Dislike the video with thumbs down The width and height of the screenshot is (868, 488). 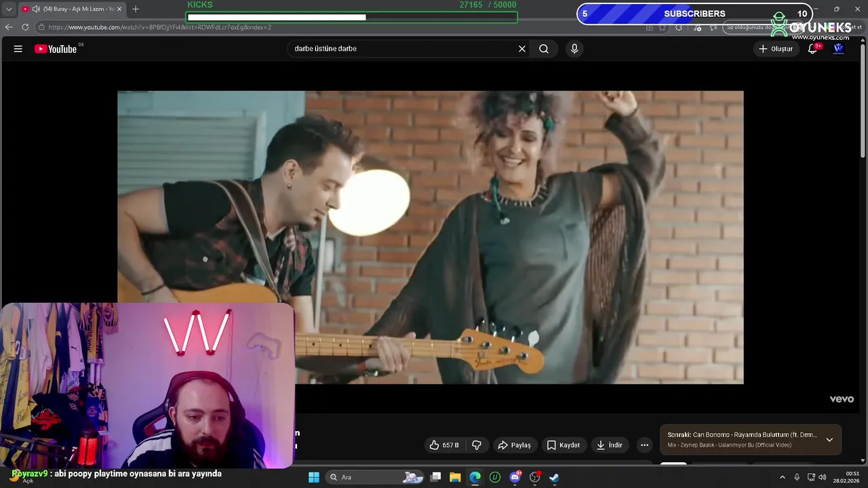click(477, 445)
